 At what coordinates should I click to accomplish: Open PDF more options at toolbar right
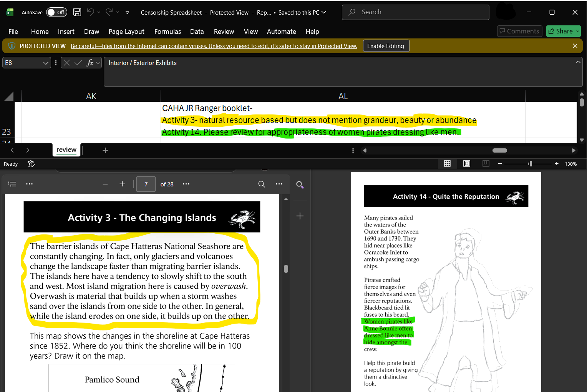279,184
